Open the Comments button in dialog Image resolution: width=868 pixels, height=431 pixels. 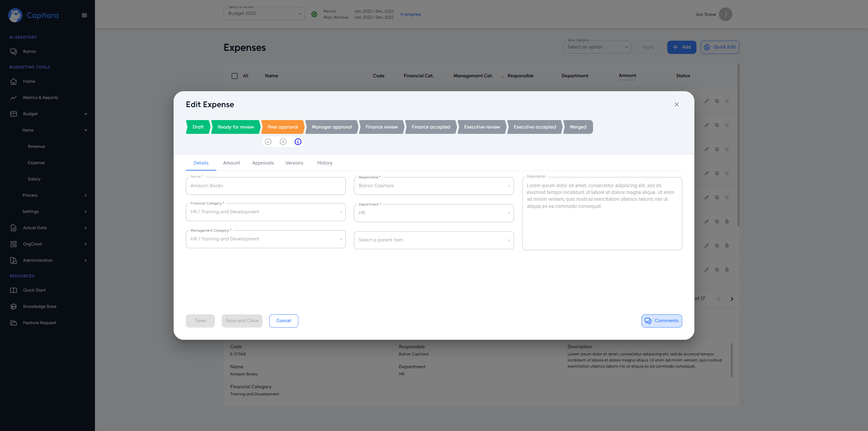pos(662,321)
